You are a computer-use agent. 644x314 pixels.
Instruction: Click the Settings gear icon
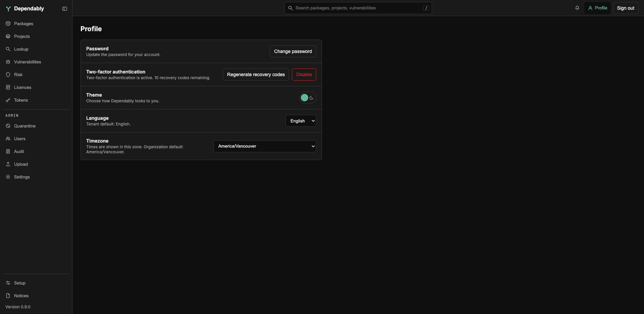(8, 177)
